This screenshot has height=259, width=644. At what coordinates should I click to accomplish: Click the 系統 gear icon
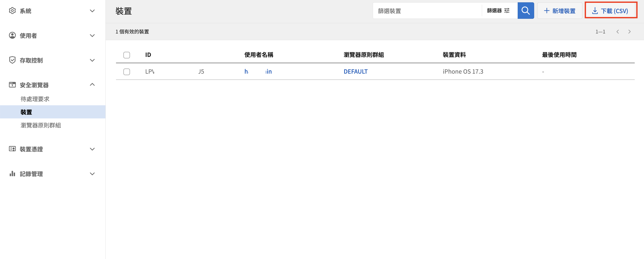tap(12, 11)
